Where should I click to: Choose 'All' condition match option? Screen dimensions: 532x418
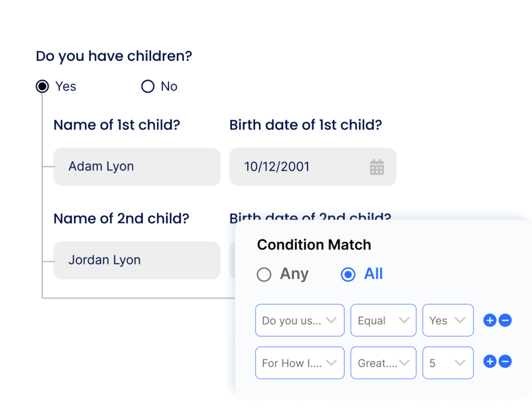(348, 275)
